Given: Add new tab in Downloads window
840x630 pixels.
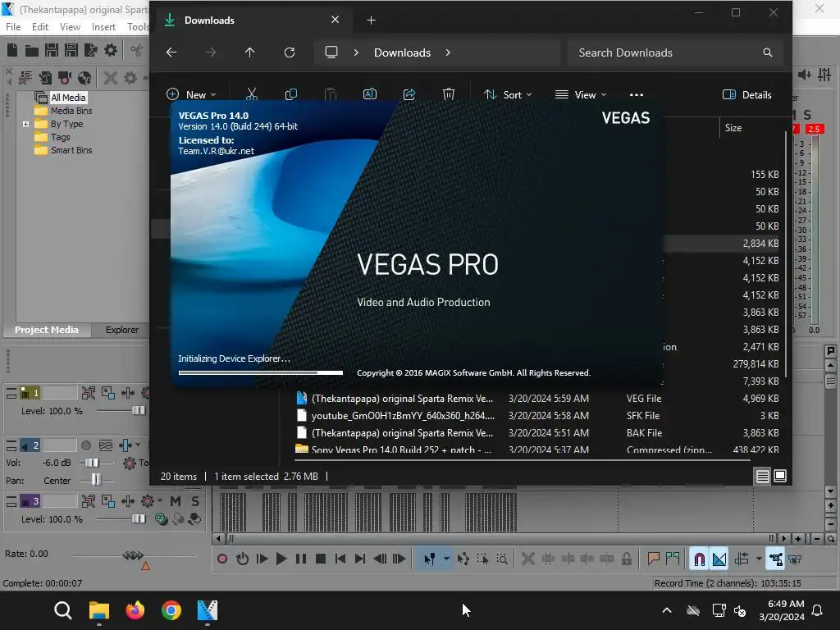Looking at the screenshot, I should [x=371, y=21].
